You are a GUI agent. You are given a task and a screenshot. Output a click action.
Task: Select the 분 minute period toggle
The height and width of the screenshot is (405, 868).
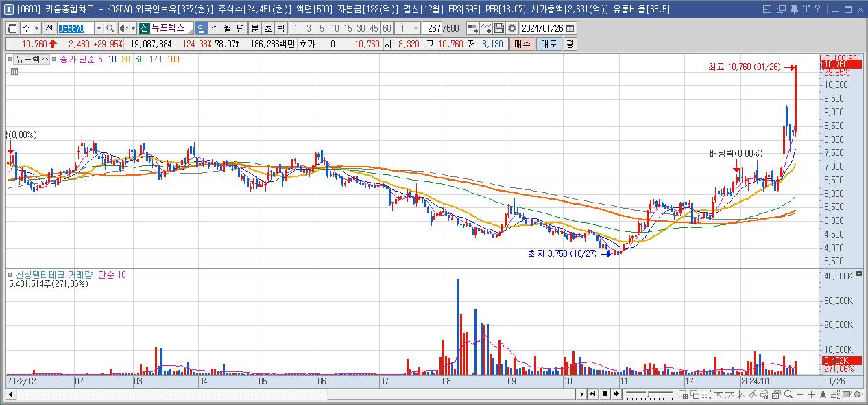tap(254, 28)
